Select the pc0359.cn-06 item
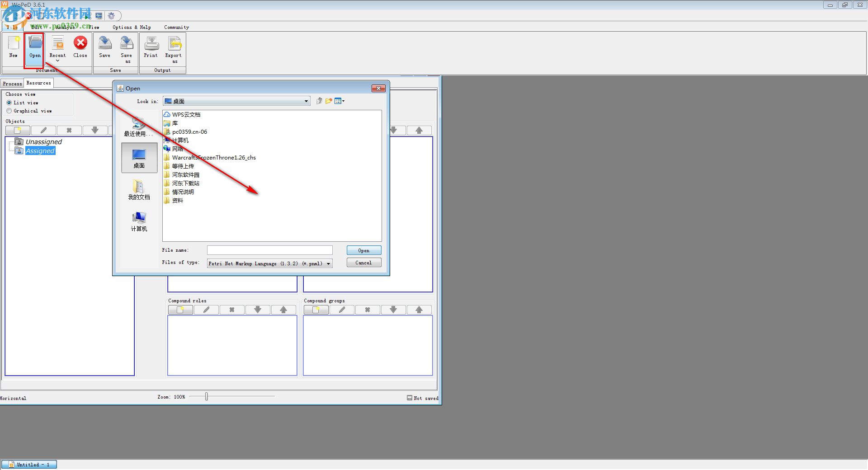 tap(185, 132)
